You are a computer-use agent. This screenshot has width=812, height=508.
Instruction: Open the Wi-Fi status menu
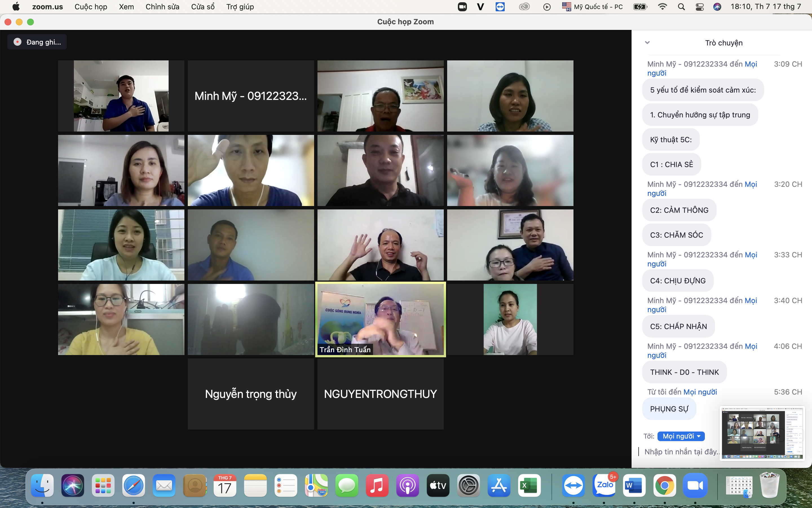click(x=662, y=7)
